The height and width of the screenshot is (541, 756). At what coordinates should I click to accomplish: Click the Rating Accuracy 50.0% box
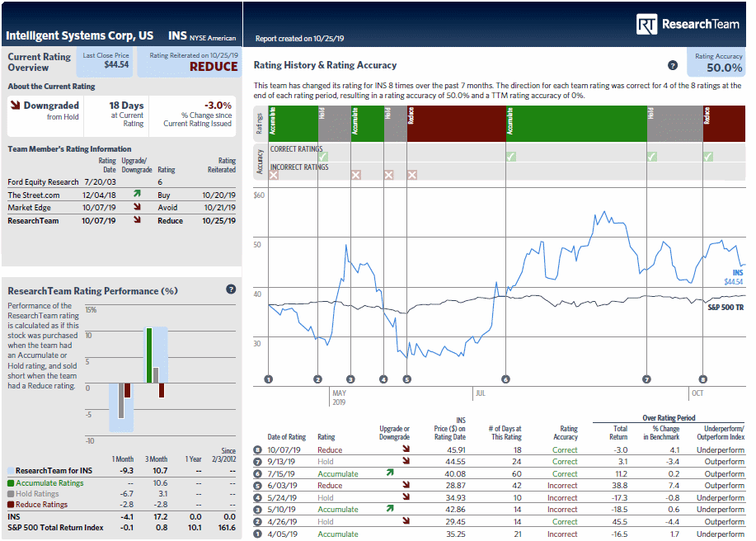point(716,62)
